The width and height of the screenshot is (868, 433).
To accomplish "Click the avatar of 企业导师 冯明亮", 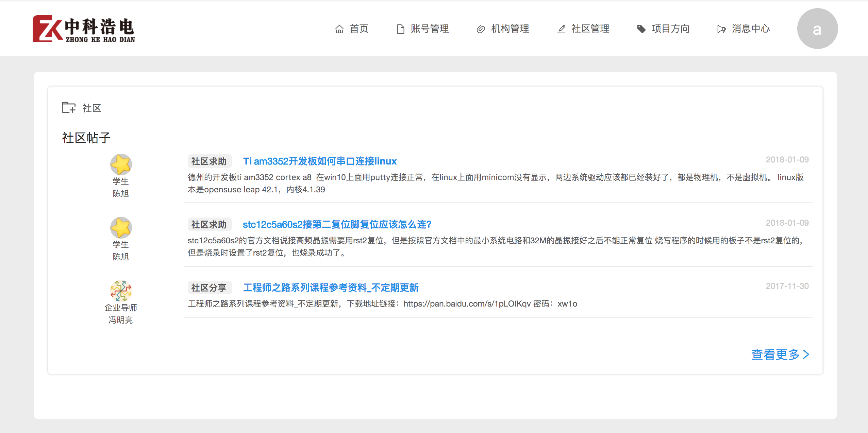I will 121,291.
